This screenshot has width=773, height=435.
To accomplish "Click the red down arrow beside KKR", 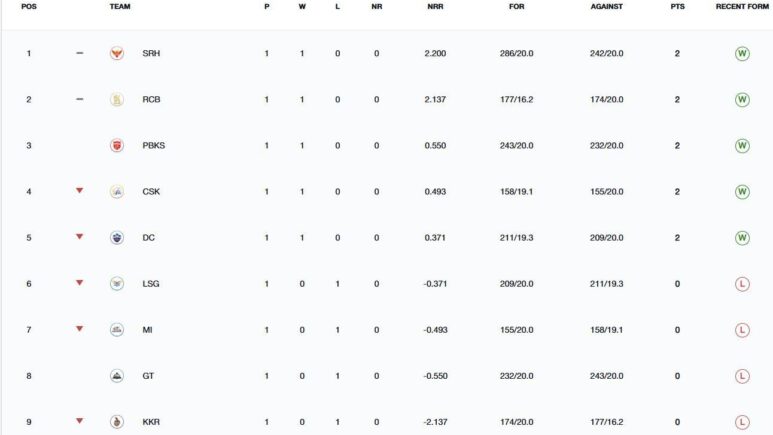I will [x=80, y=421].
